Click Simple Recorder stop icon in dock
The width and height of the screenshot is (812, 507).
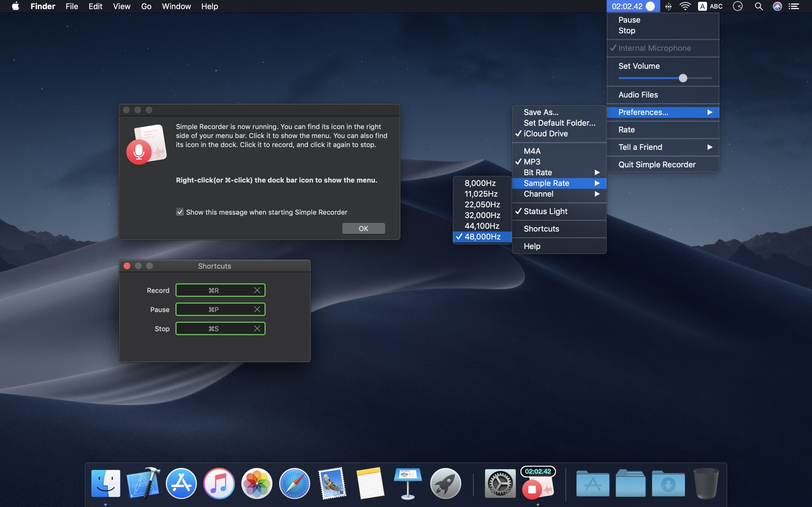pos(533,490)
